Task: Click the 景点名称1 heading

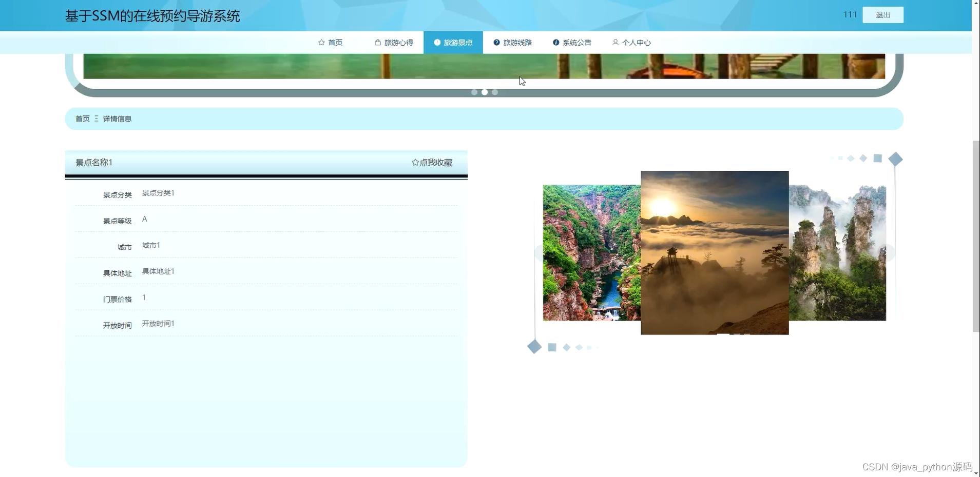Action: click(x=94, y=163)
